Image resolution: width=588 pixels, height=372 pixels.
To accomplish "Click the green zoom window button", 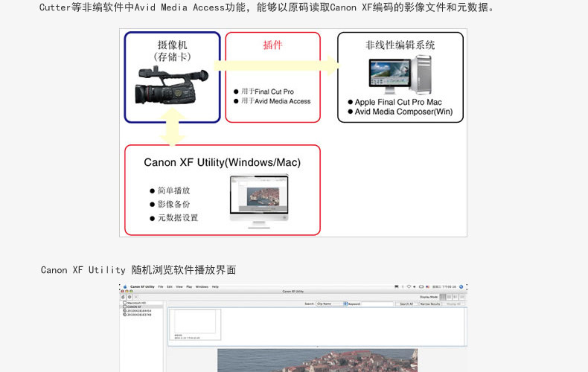I will coord(131,292).
